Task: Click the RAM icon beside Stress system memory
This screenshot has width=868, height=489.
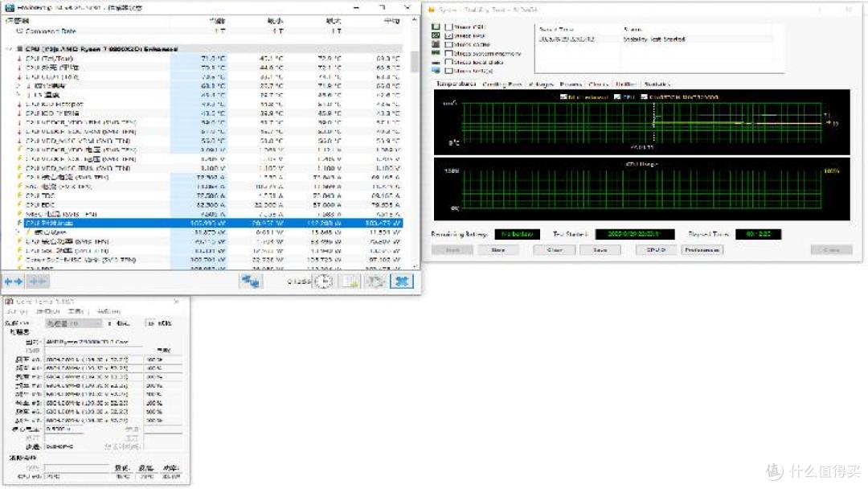Action: tap(436, 53)
